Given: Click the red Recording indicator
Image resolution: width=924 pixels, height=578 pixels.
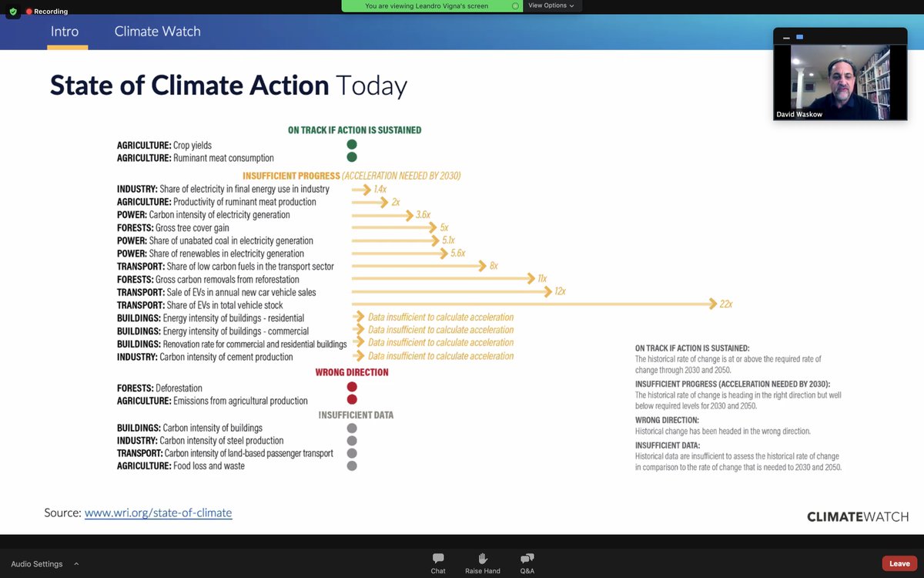Looking at the screenshot, I should click(x=47, y=12).
